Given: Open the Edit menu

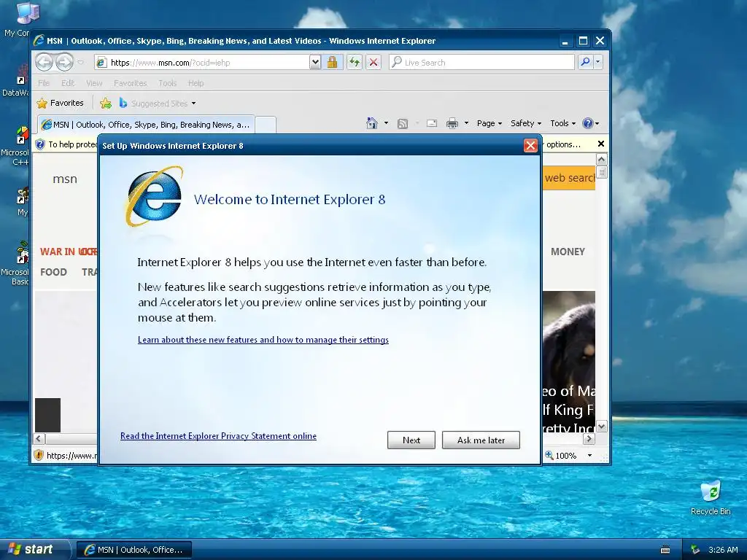Looking at the screenshot, I should 68,83.
